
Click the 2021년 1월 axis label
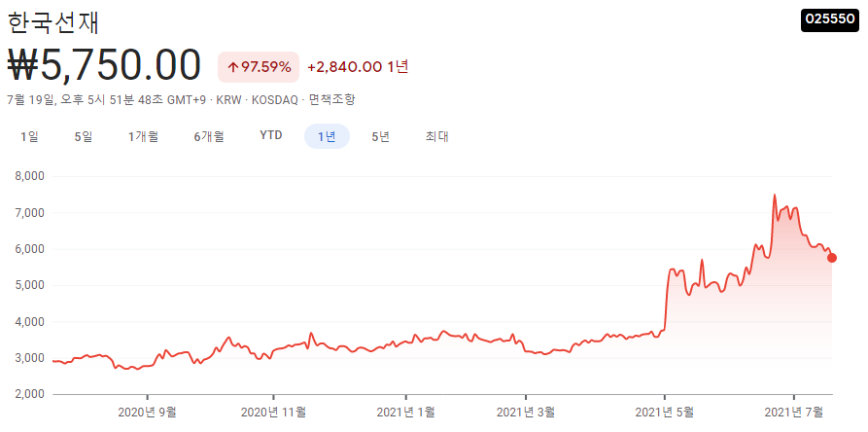[x=405, y=413]
